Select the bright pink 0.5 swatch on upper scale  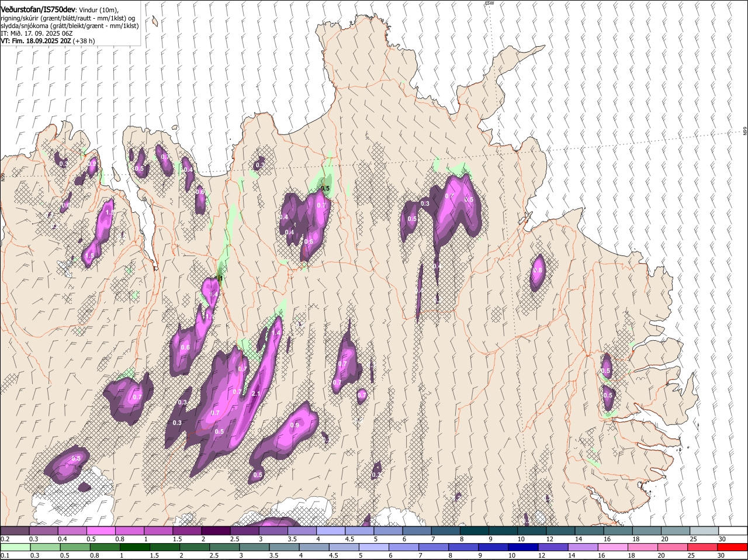coord(101,530)
